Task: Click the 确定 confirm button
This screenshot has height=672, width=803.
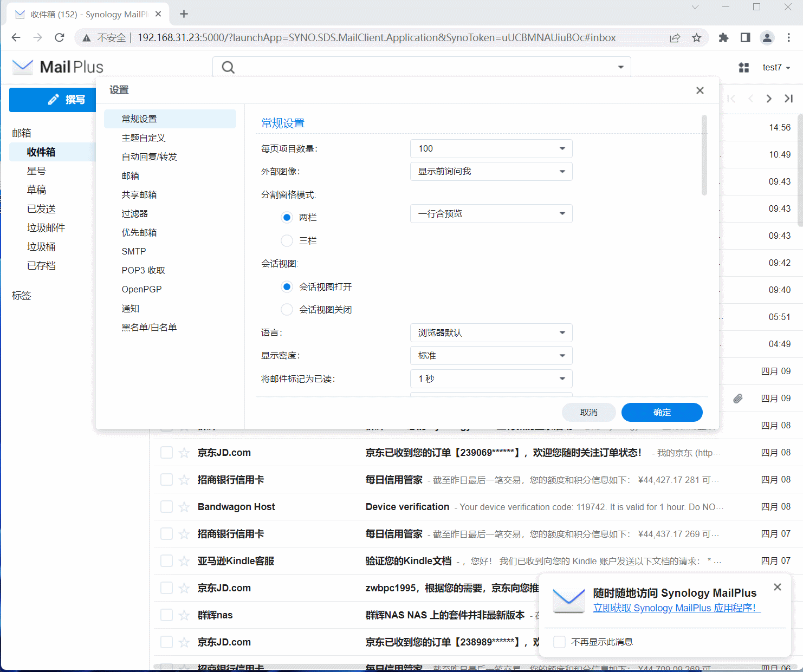Action: (662, 412)
